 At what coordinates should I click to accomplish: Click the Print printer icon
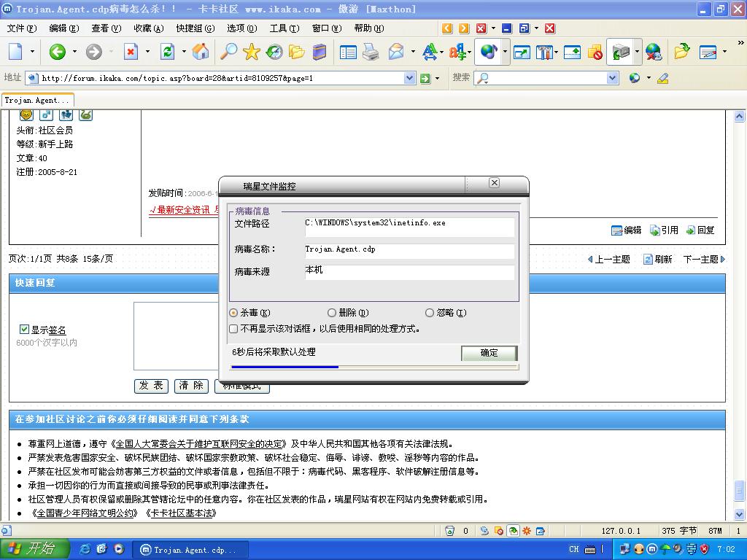coord(371,52)
